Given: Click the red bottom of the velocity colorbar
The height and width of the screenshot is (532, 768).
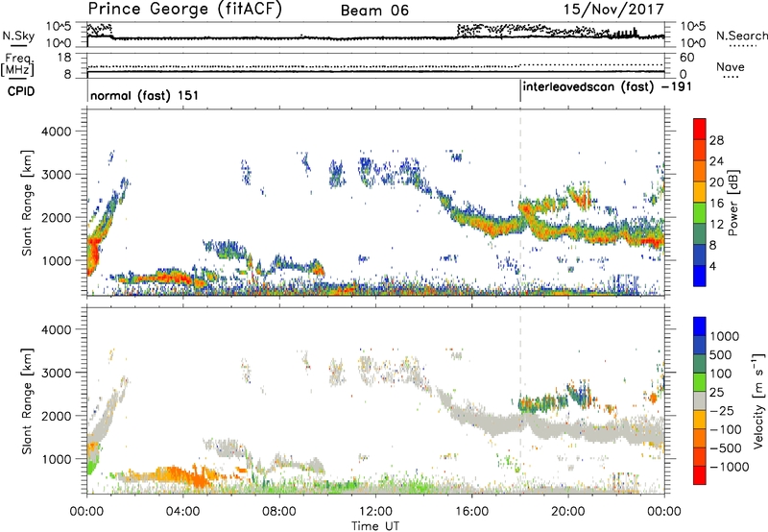Looking at the screenshot, I should point(700,475).
